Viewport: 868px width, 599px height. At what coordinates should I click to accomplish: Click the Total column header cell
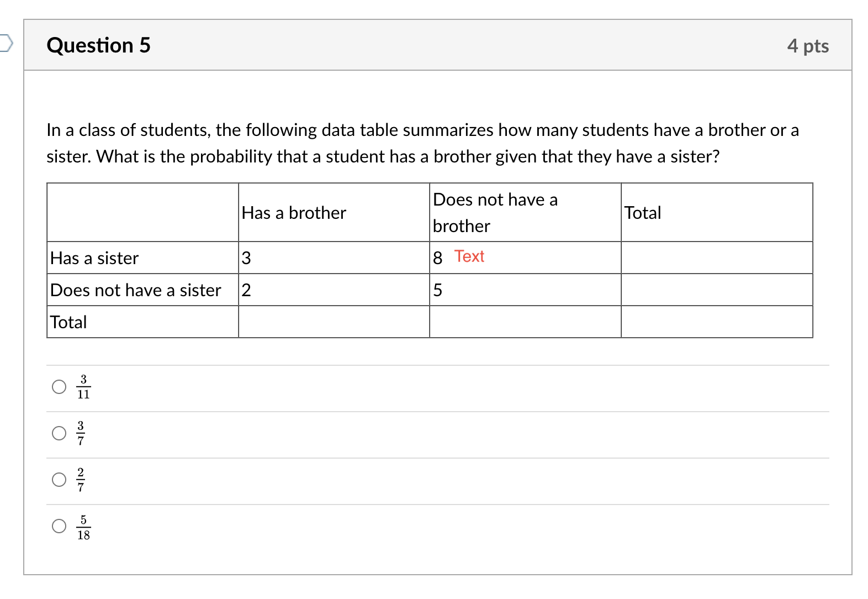642,212
